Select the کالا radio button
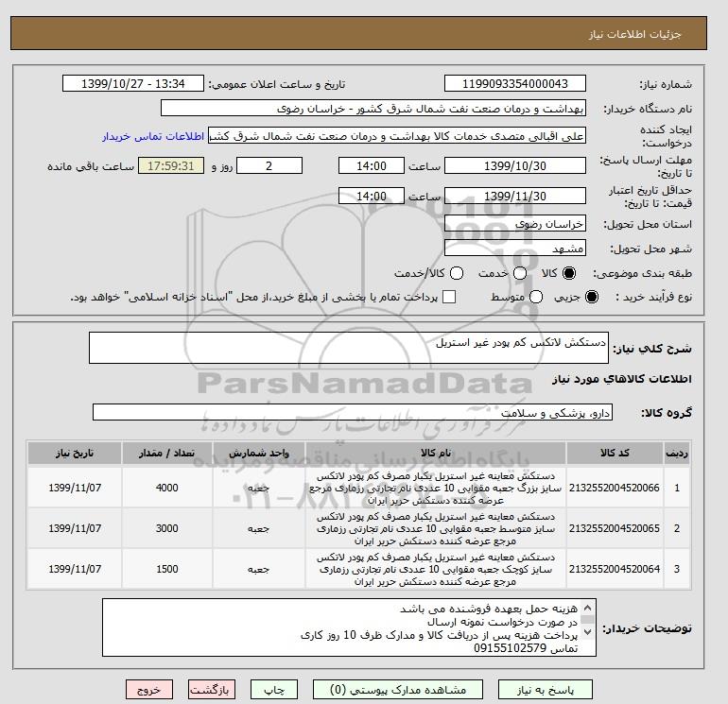 tap(569, 273)
